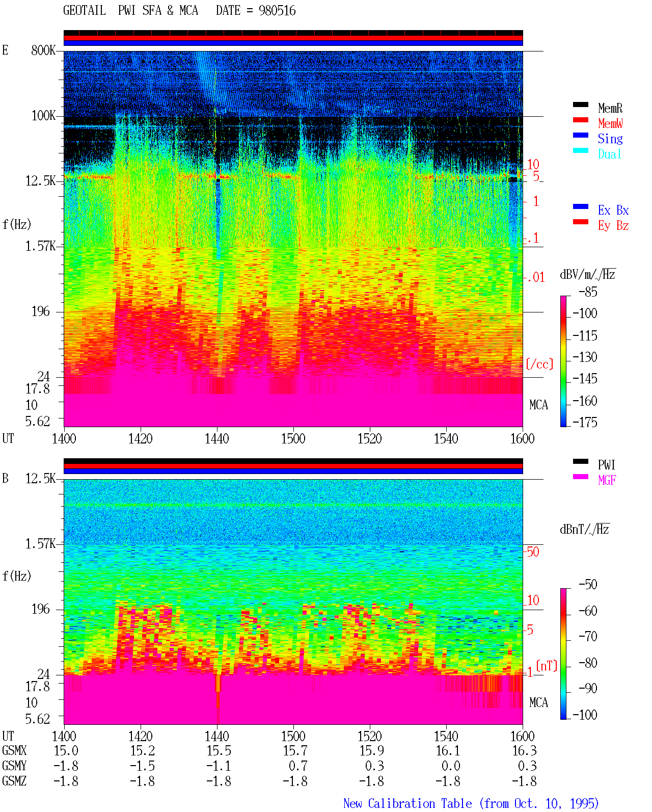Click the red .01 density scale label

[x=535, y=278]
